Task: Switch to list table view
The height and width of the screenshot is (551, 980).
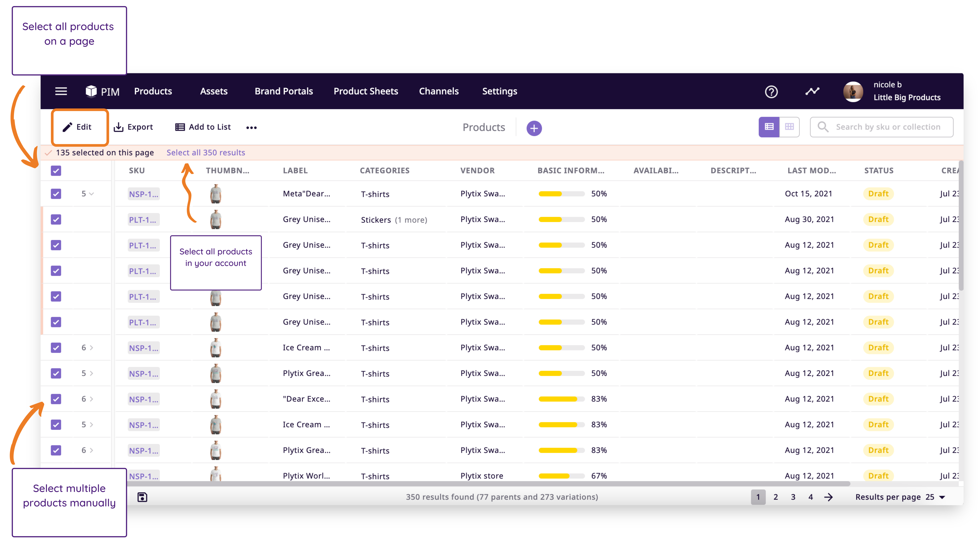Action: [769, 127]
